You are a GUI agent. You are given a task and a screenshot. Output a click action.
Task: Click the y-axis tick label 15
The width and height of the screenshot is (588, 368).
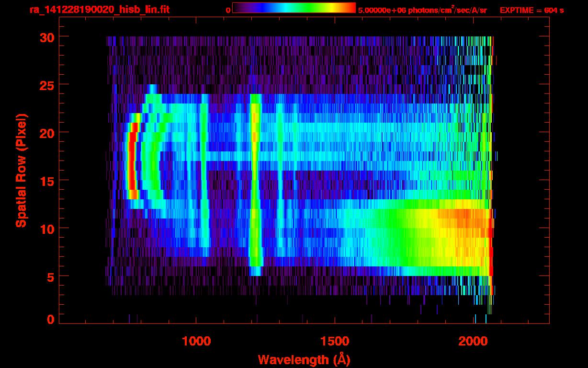[x=46, y=181]
